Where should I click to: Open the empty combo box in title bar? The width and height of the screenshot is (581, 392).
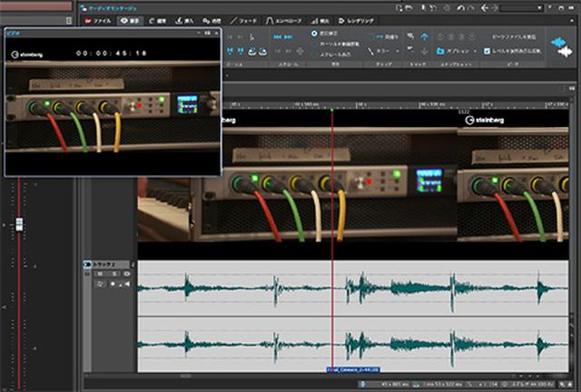[521, 8]
